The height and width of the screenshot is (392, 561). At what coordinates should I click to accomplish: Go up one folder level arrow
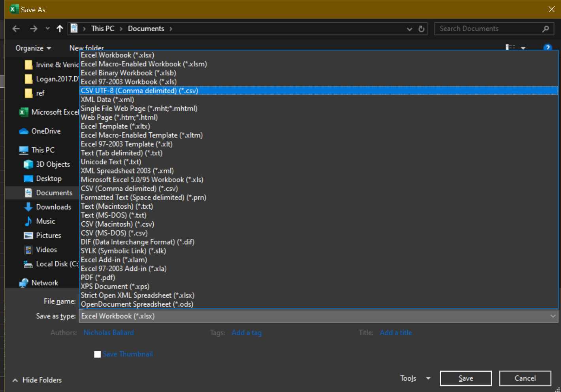[60, 28]
